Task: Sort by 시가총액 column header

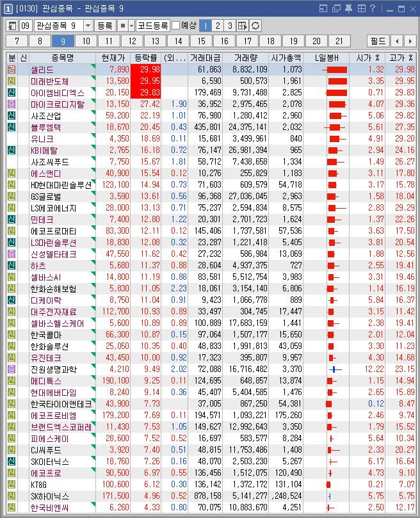Action: (286, 58)
